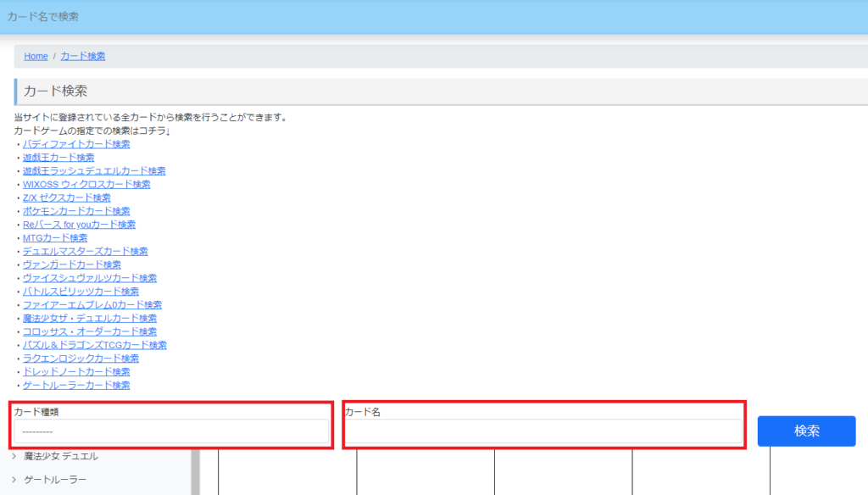The image size is (868, 495).
Task: Open パズル＆ドラゴンズTCGカード検索 link
Action: pyautogui.click(x=94, y=345)
